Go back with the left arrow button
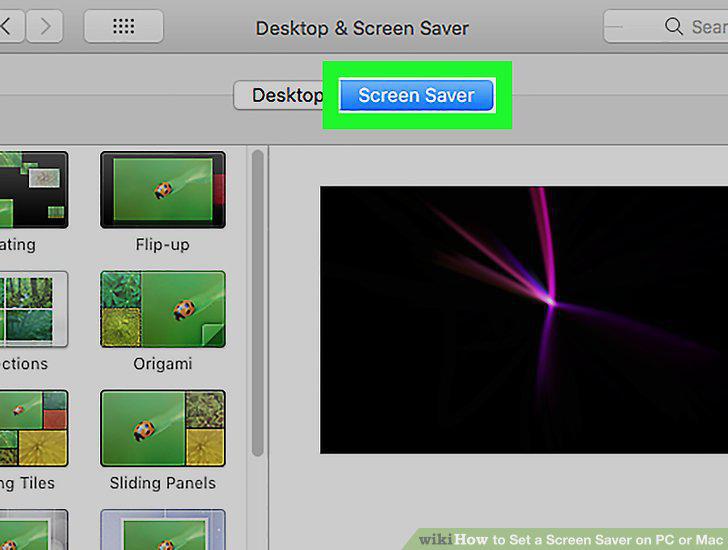The width and height of the screenshot is (728, 550). pos(9,27)
